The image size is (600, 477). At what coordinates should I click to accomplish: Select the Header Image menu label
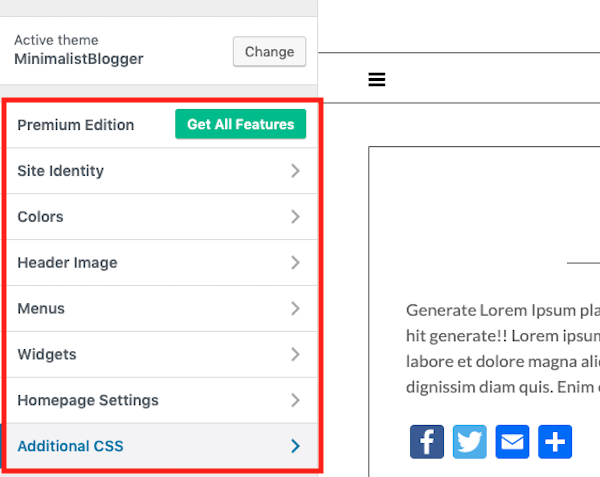[x=67, y=263]
